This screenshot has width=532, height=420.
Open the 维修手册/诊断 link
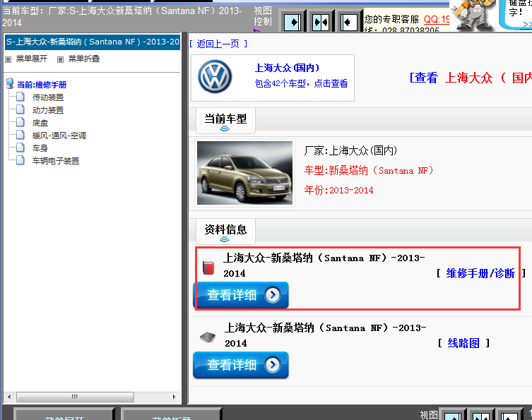coord(480,273)
